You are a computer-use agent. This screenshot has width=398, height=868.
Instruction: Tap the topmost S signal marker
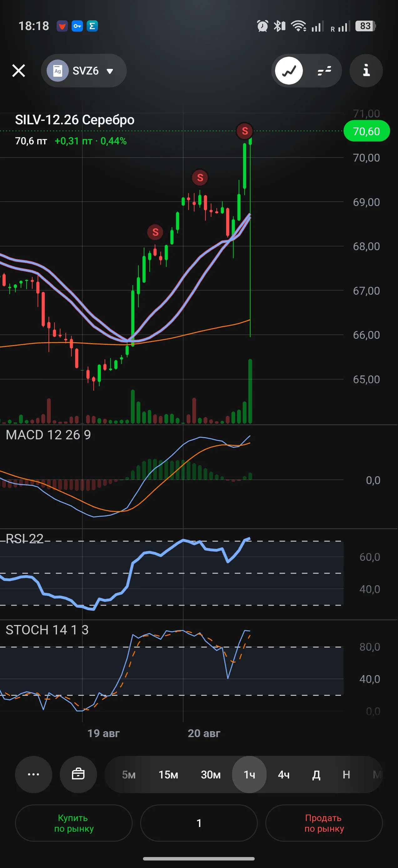click(245, 131)
